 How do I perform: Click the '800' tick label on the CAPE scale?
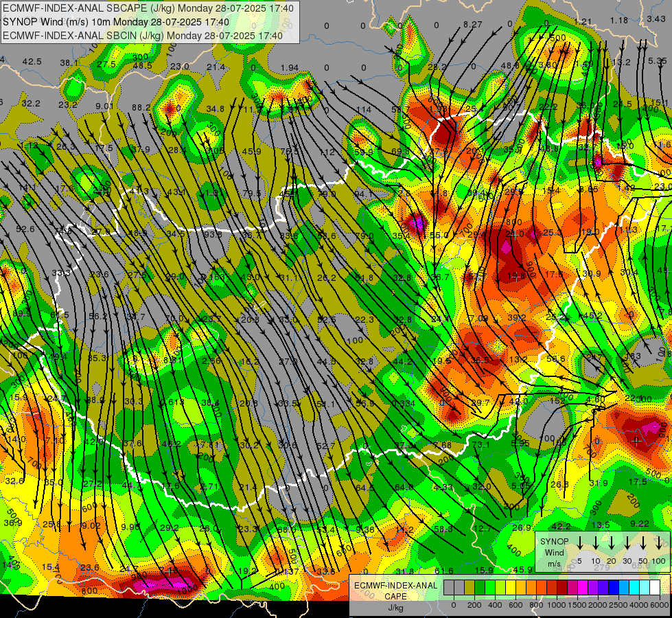click(537, 605)
